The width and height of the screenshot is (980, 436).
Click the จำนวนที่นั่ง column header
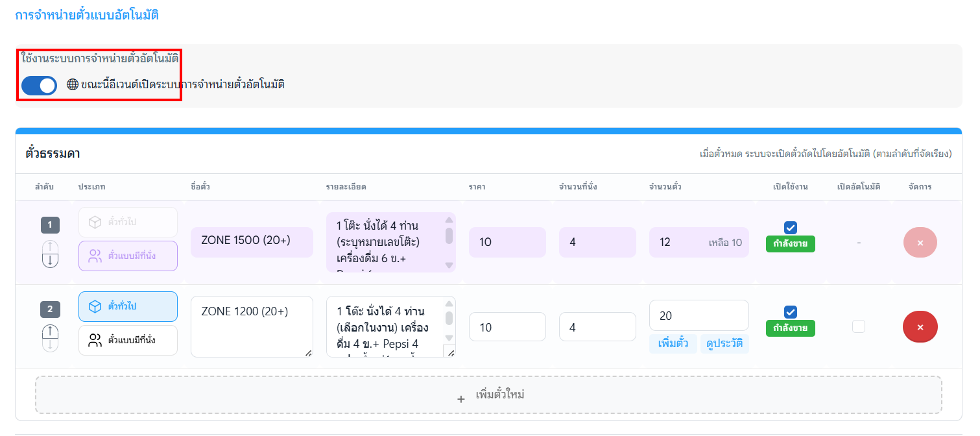pyautogui.click(x=578, y=187)
